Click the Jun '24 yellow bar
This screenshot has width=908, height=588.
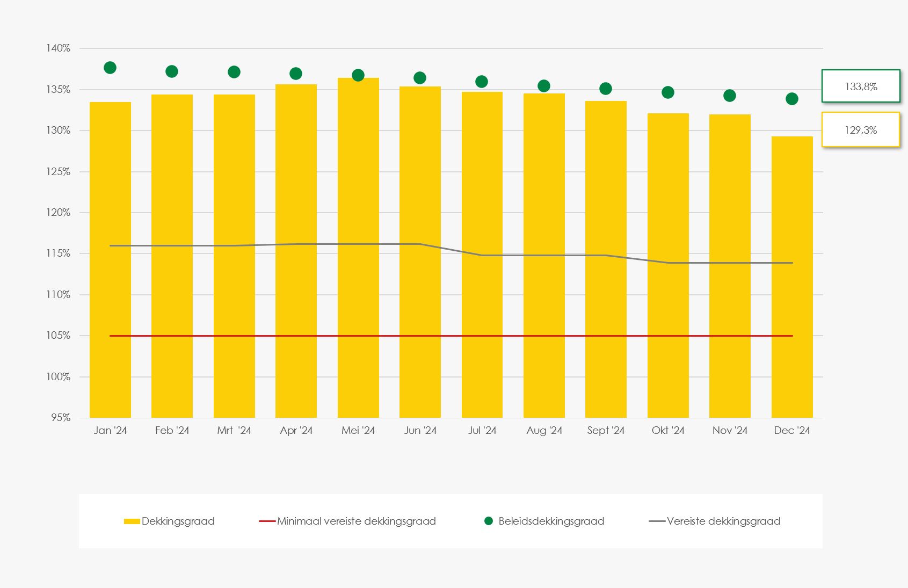coord(420,252)
